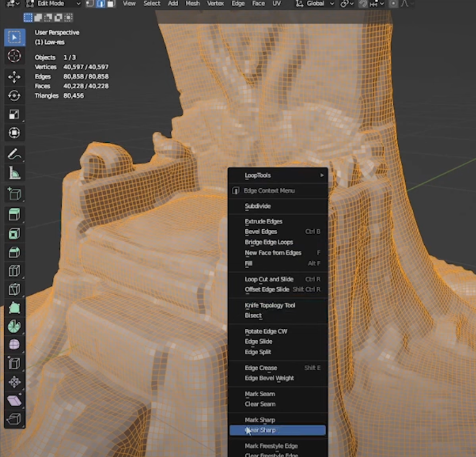476x457 pixels.
Task: Open the Edit Mode dropdown
Action: 53,4
